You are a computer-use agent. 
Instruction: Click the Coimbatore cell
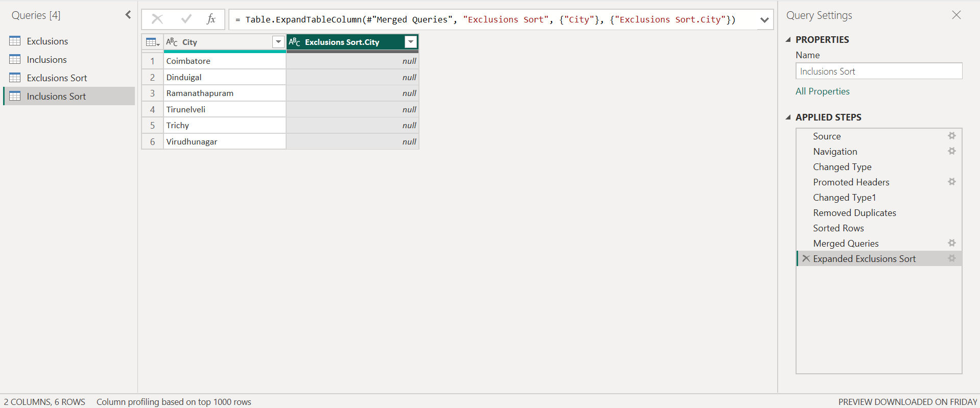pyautogui.click(x=225, y=61)
